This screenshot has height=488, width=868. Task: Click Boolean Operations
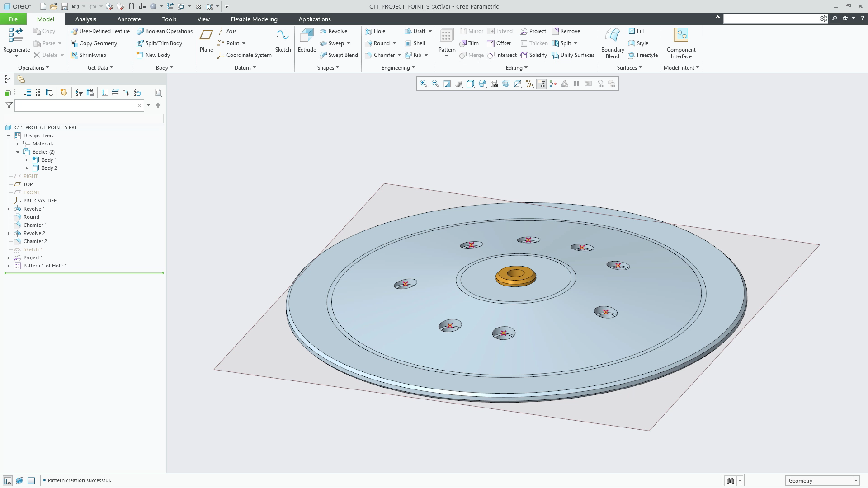[x=165, y=31]
